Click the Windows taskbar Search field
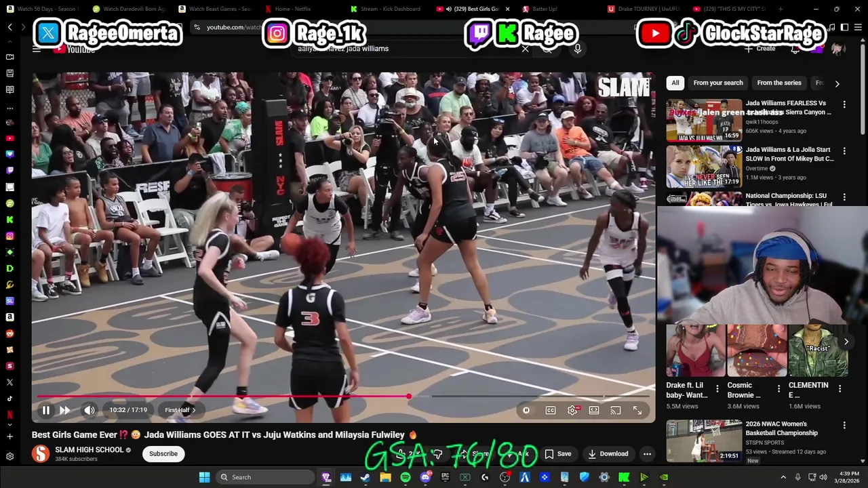Viewport: 868px width, 488px height. [x=264, y=477]
